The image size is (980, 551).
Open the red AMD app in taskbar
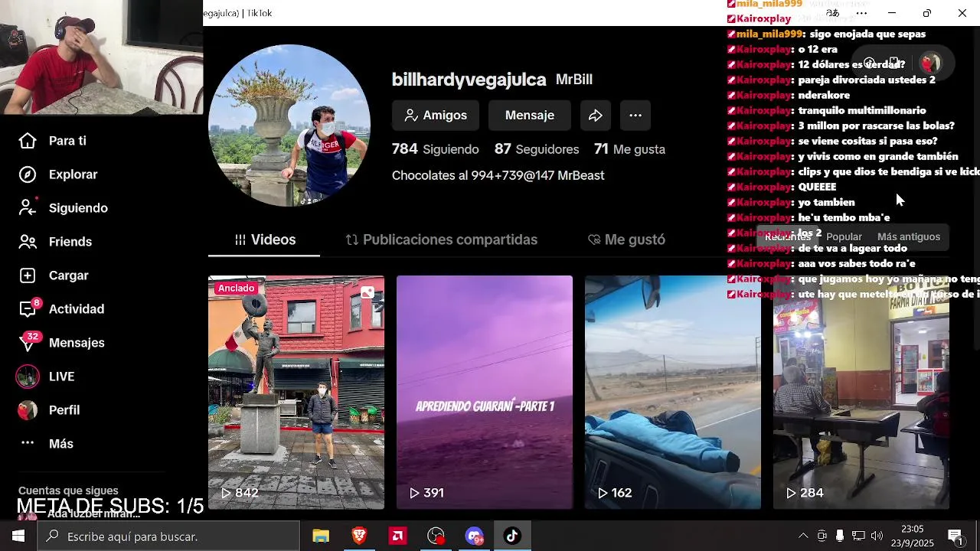397,536
